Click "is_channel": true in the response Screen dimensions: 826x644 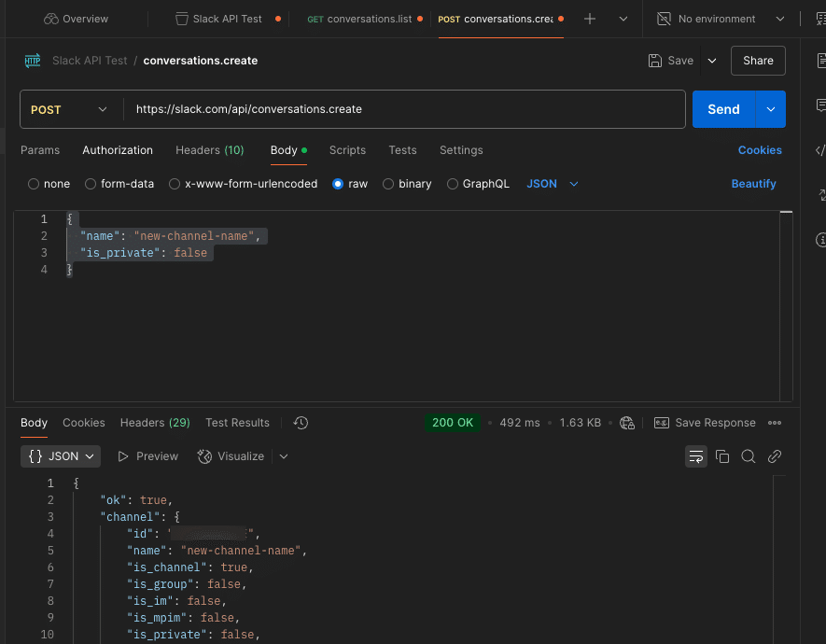click(190, 567)
